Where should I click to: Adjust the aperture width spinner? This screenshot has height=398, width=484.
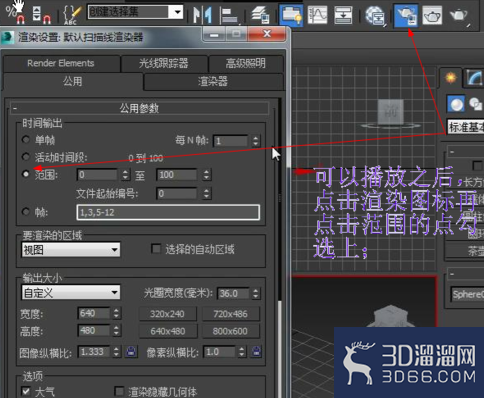256,293
